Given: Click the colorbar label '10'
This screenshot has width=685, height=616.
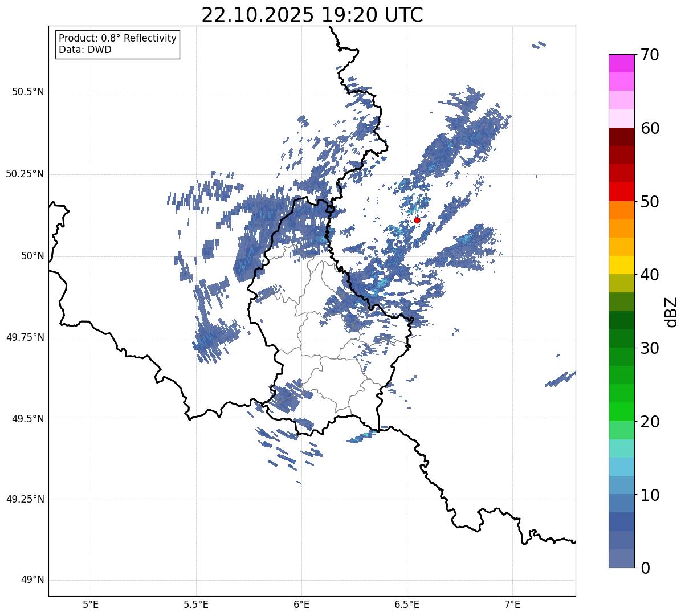Looking at the screenshot, I should [x=650, y=495].
